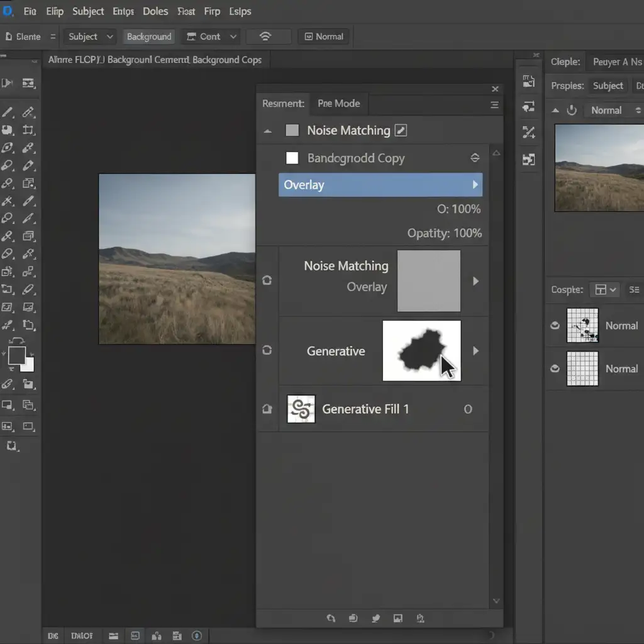The height and width of the screenshot is (644, 644).
Task: Select the top tool in the left toolbar
Action: (8, 82)
